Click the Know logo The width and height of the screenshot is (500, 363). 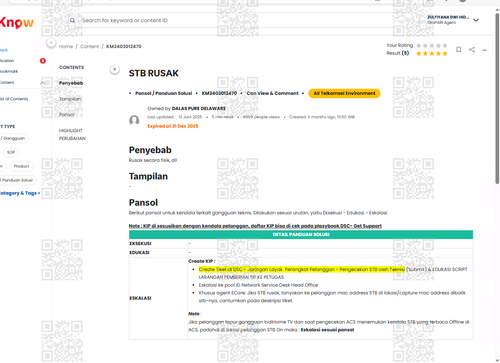17,23
